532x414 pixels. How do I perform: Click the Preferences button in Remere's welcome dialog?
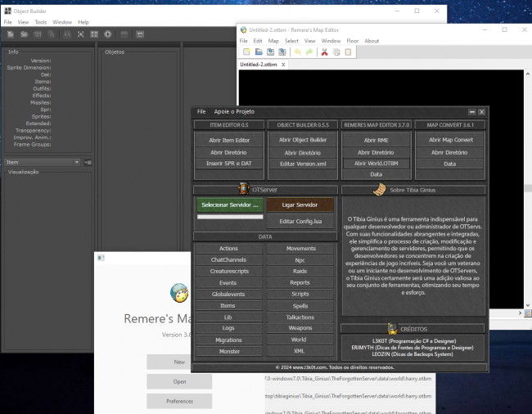179,402
